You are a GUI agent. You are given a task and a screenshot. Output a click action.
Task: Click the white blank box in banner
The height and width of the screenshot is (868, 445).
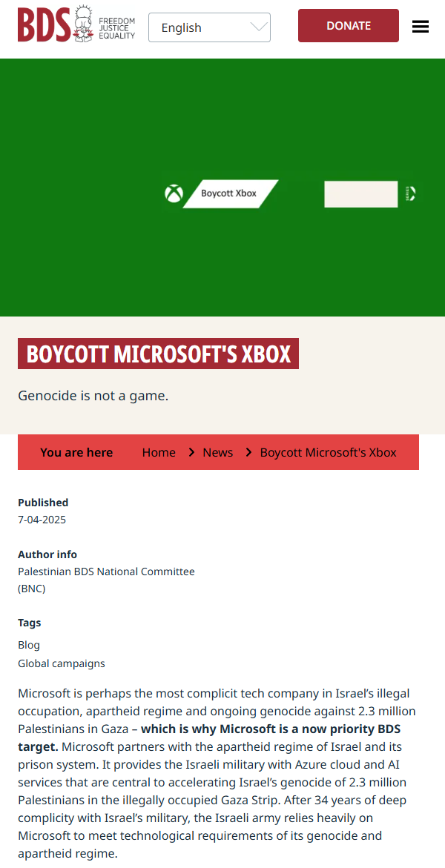(361, 194)
